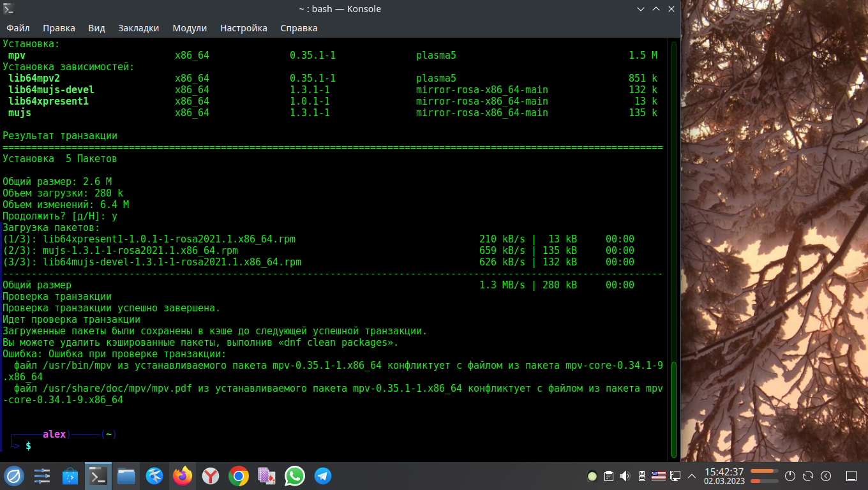Open Yandex Browser from the taskbar
Viewport: 868px width, 490px height.
tap(211, 476)
